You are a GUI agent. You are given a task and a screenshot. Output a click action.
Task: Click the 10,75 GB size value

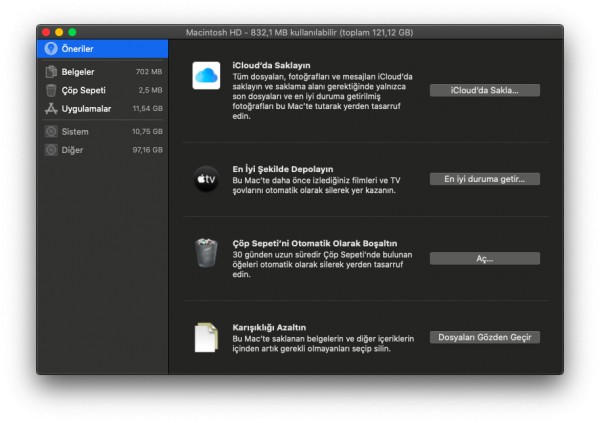(147, 132)
